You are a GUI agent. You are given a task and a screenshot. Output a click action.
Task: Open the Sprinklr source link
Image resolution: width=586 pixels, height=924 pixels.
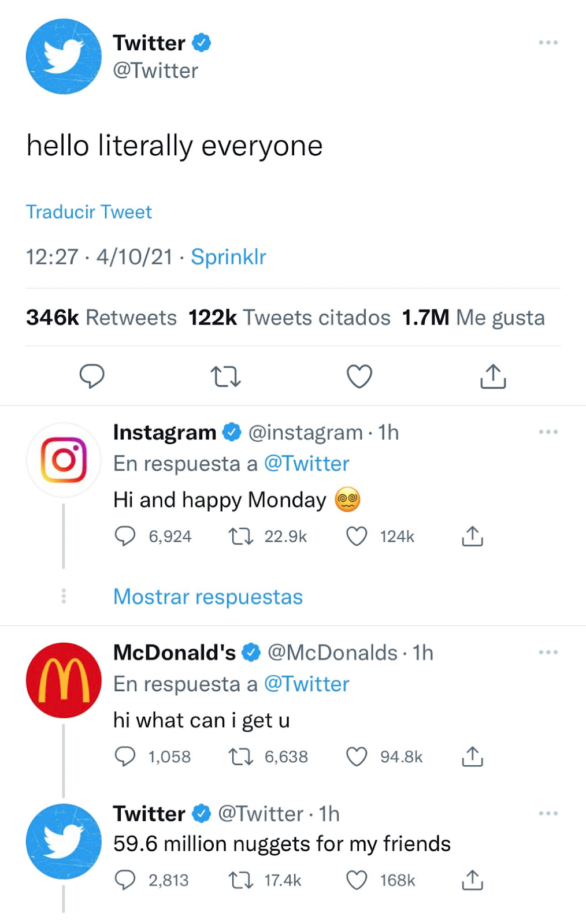click(x=228, y=257)
